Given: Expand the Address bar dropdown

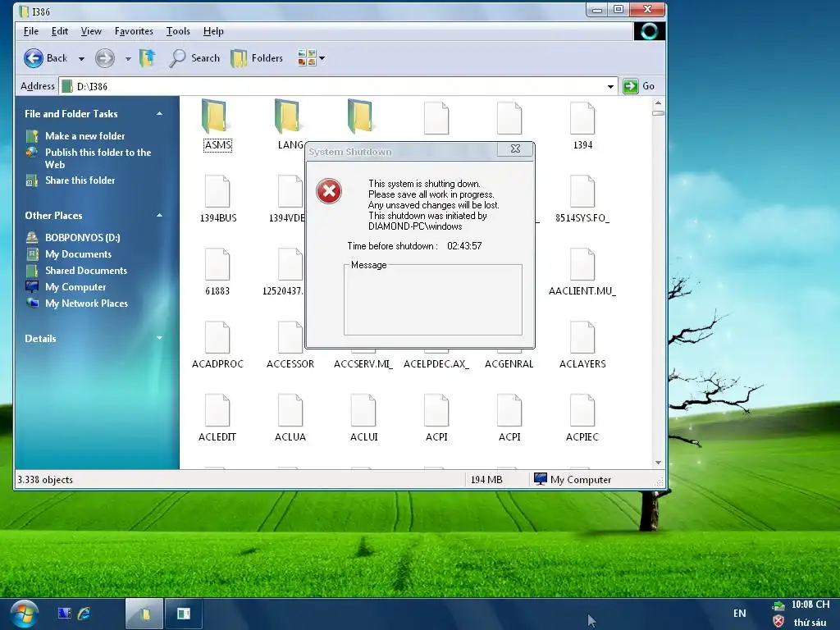Looking at the screenshot, I should [x=610, y=86].
